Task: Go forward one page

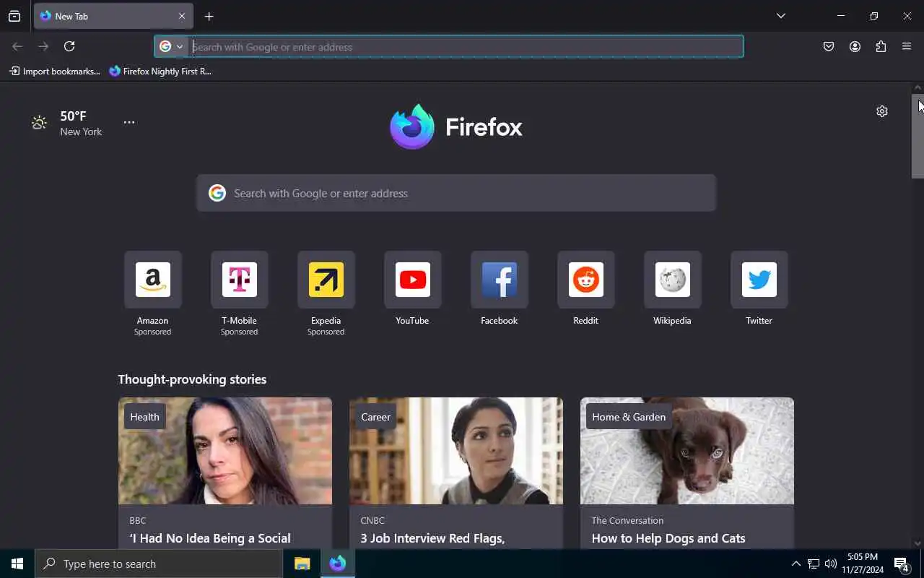Action: tap(43, 46)
